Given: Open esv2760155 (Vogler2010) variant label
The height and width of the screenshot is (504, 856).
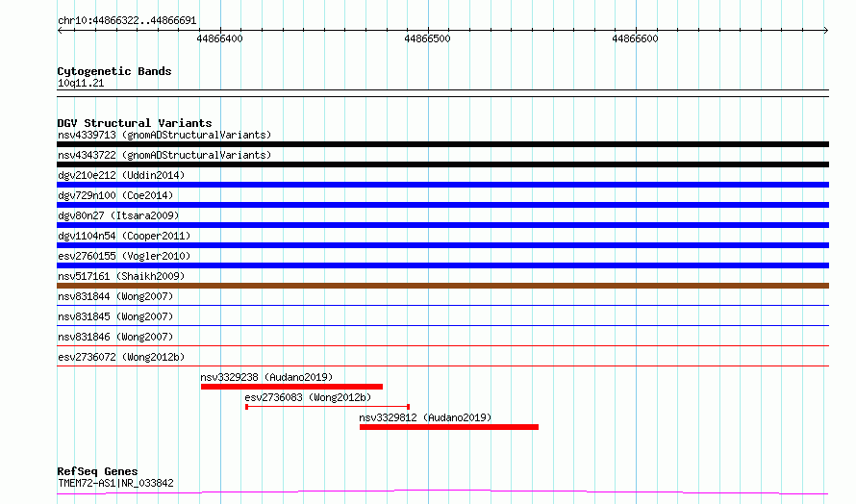Looking at the screenshot, I should [124, 256].
